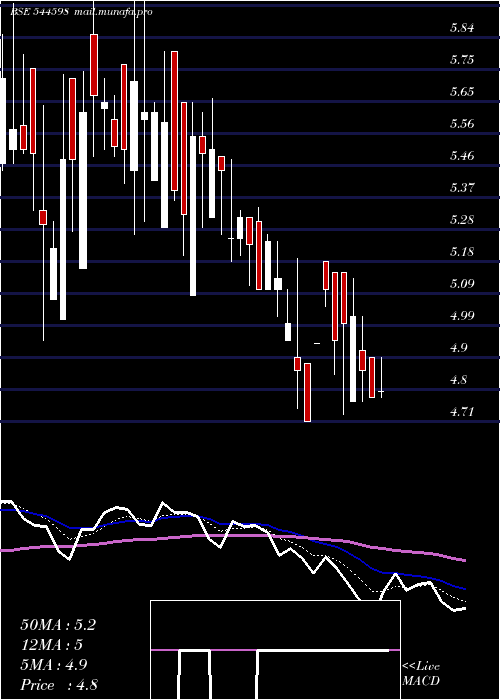This screenshot has height=700, width=500.
Task: Click the 4.71 price axis label
Action: tap(462, 411)
